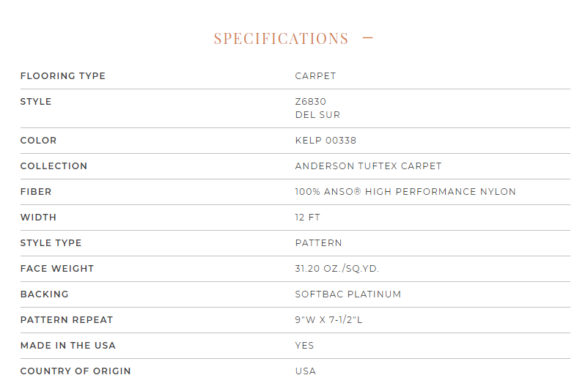Select the CARPET flooring type value
588x386 pixels.
click(315, 76)
